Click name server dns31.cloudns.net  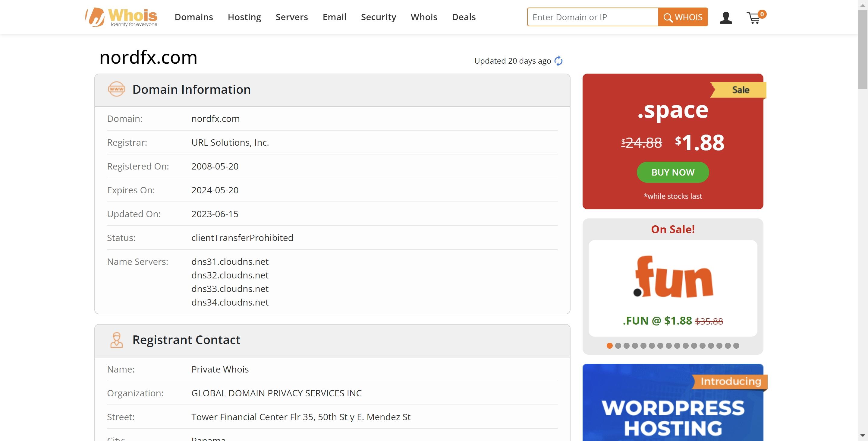(x=230, y=262)
